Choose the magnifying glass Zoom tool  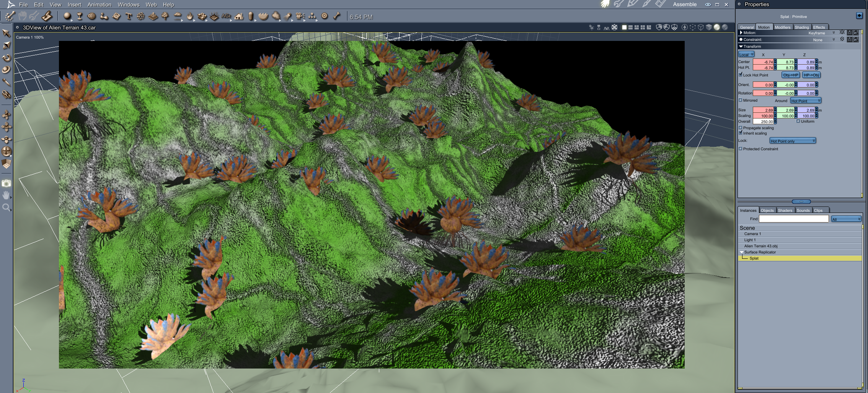(x=6, y=208)
